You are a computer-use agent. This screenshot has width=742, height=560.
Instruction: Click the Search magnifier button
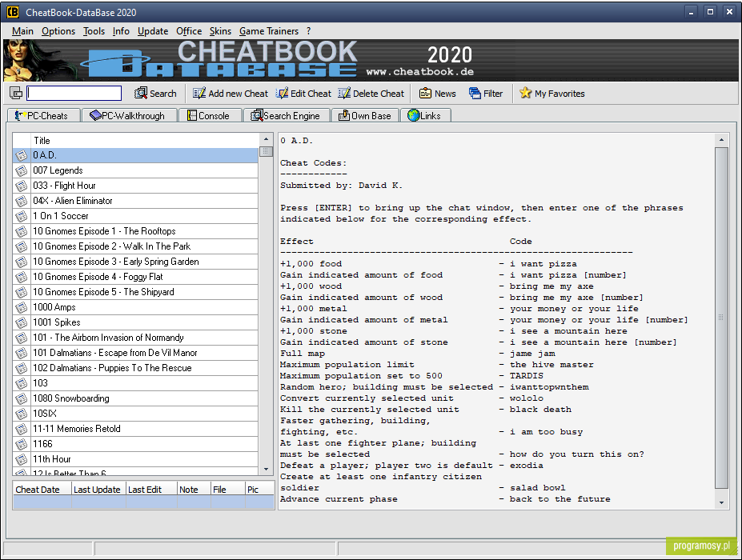155,93
